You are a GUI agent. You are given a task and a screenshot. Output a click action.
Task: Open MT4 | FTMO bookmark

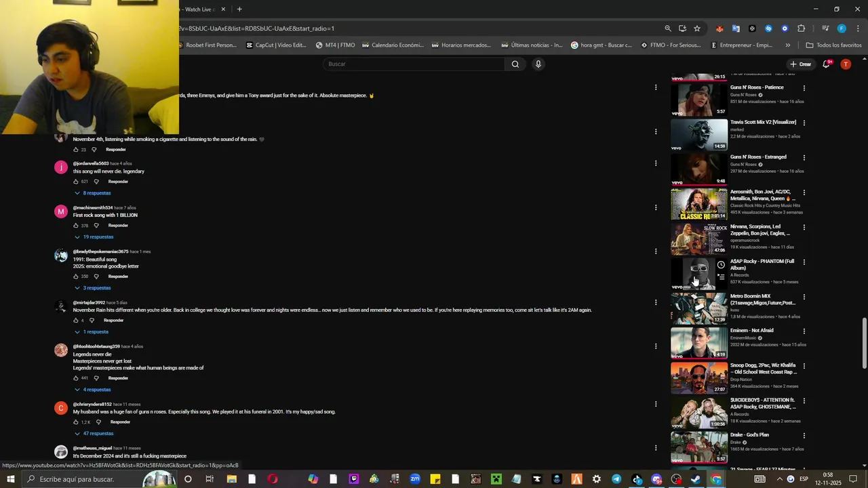pos(335,45)
